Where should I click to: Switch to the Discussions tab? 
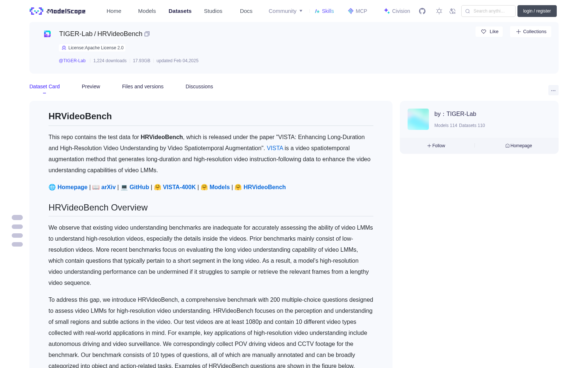199,86
